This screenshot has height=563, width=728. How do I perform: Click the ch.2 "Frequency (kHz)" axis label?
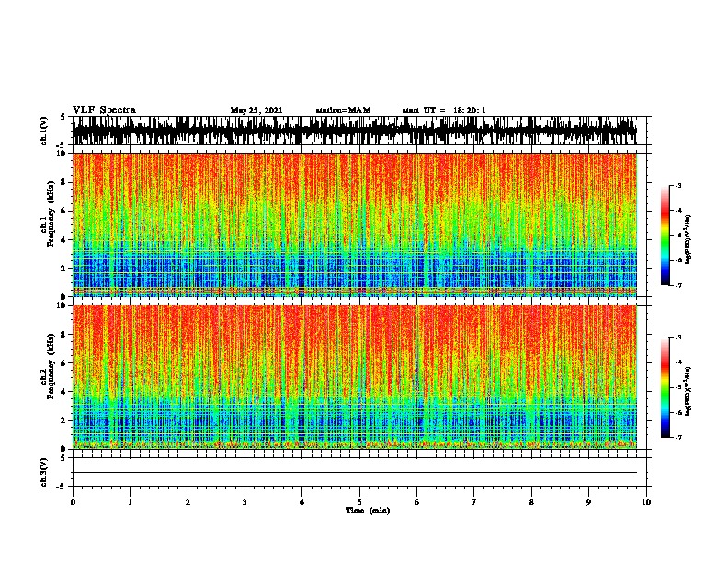click(51, 366)
